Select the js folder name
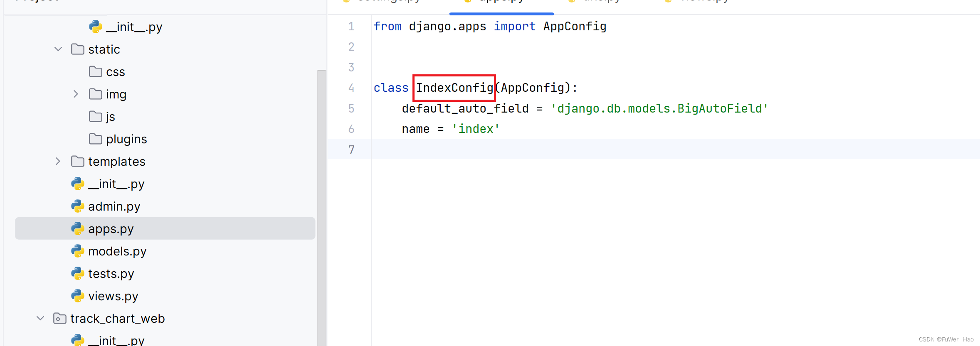Viewport: 980px width, 346px height. pos(111,117)
